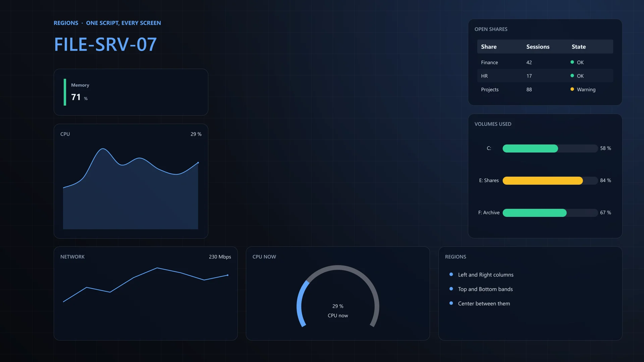Image resolution: width=644 pixels, height=362 pixels.
Task: Click the network line chart
Action: [x=146, y=285]
